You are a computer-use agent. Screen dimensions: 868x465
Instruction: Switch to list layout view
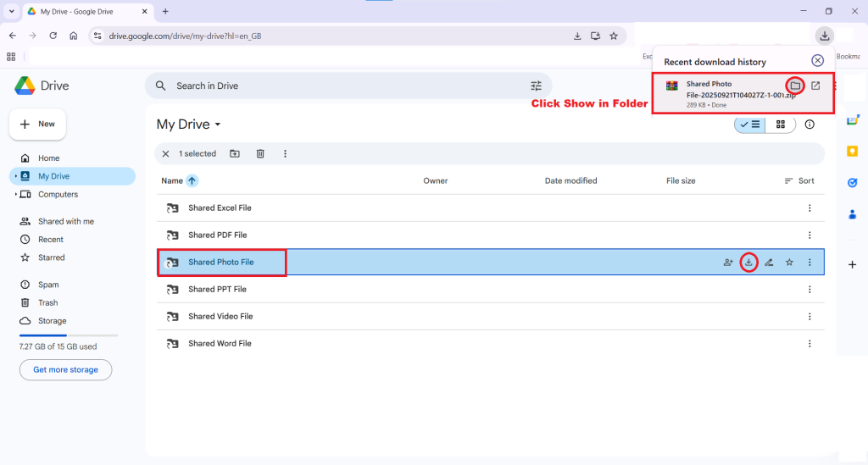[750, 125]
